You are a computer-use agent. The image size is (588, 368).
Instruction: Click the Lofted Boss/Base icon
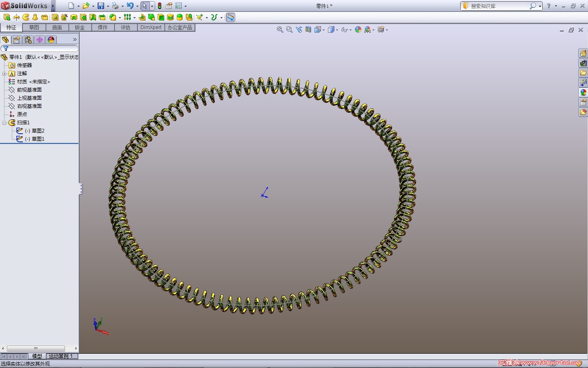point(35,17)
